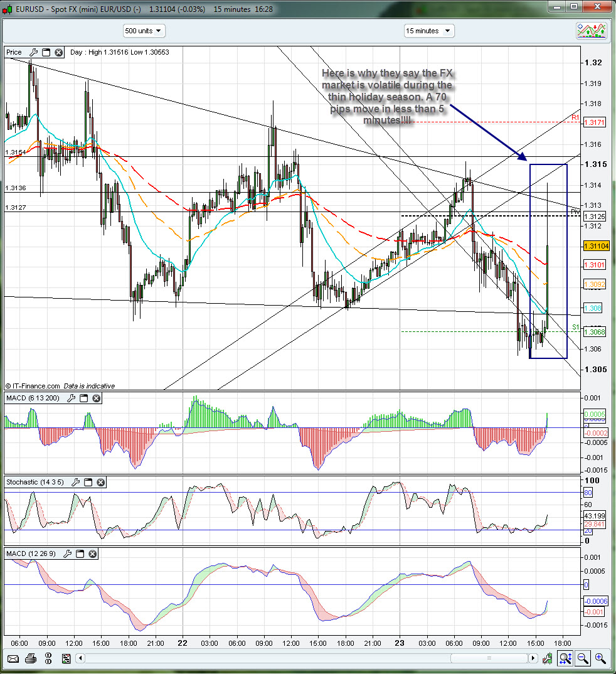The width and height of the screenshot is (616, 674).
Task: Open Stochastic indicator settings wrench
Action: [76, 482]
